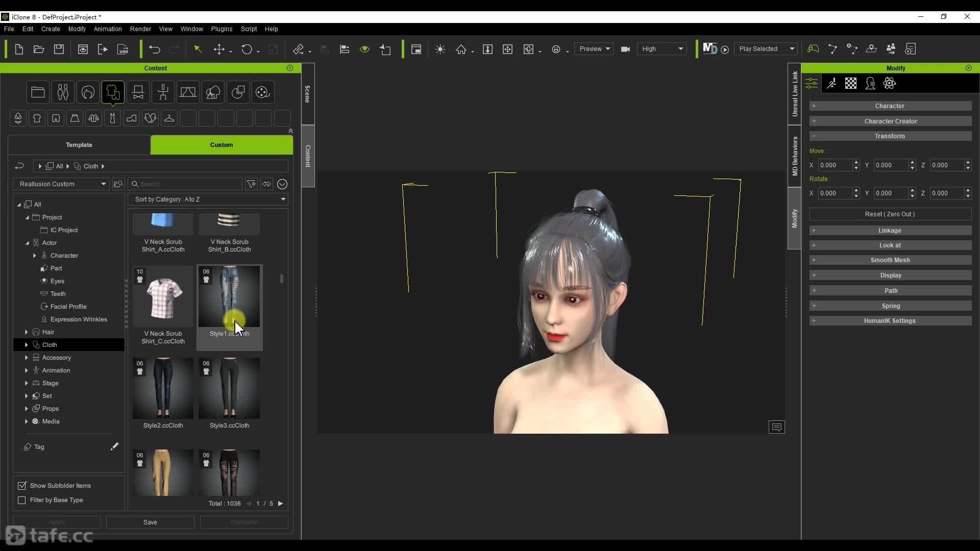
Task: Open the Export USD icon
Action: pyautogui.click(x=123, y=49)
